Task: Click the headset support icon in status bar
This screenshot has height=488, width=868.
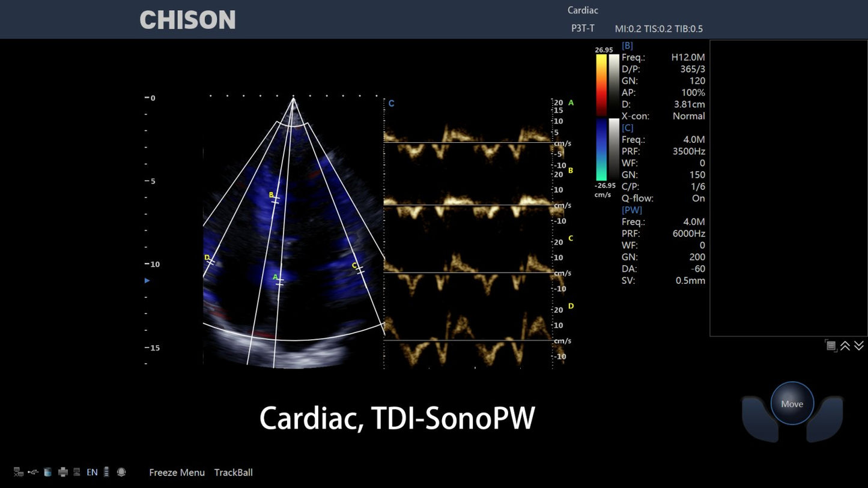Action: (x=121, y=472)
